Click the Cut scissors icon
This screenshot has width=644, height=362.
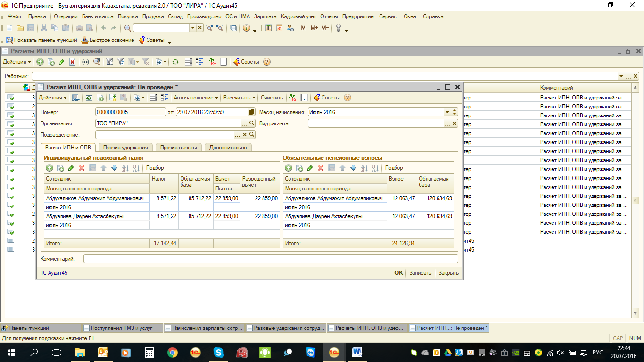(44, 28)
